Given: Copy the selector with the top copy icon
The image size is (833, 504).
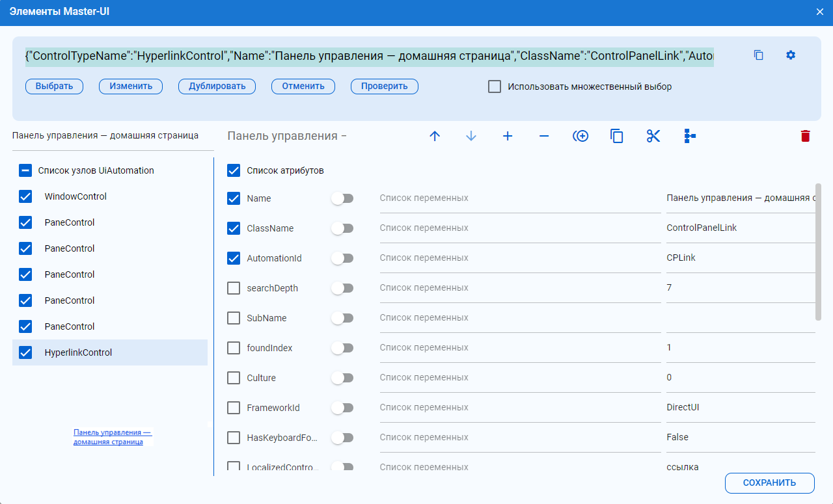Looking at the screenshot, I should (758, 55).
